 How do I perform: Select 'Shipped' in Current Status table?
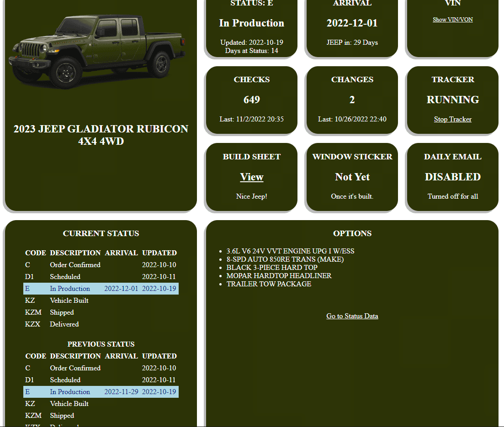(x=62, y=312)
